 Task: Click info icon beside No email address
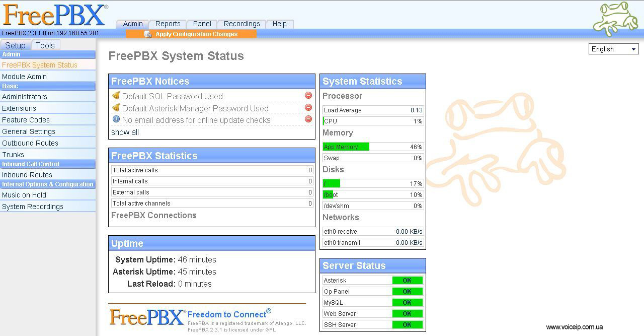coord(116,119)
